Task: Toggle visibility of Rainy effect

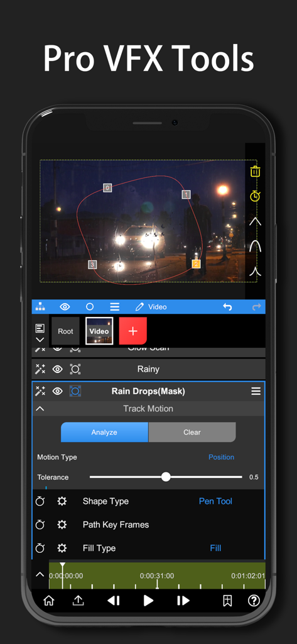Action: (57, 369)
